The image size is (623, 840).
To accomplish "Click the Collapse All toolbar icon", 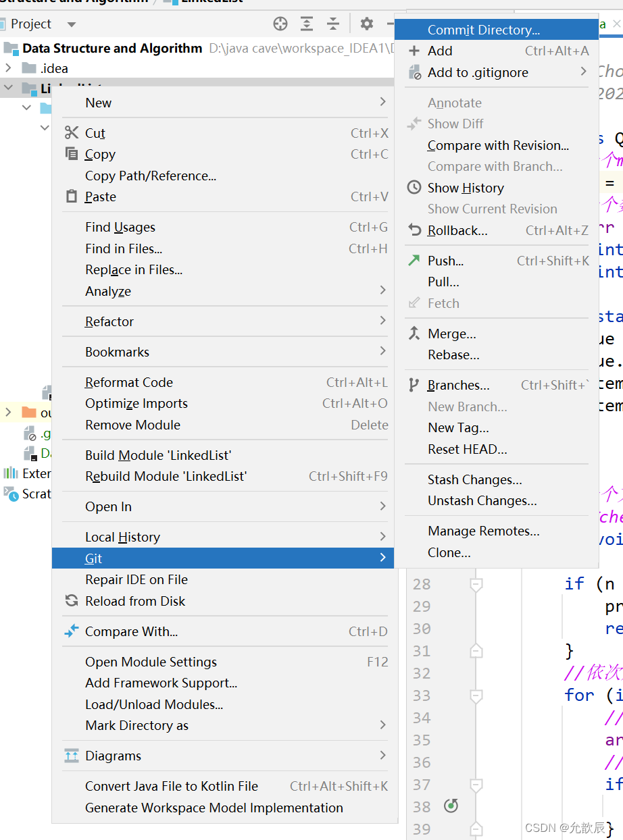I will [333, 24].
